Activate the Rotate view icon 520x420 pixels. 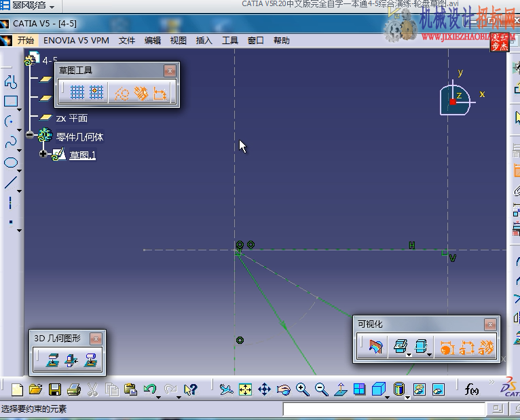(284, 389)
